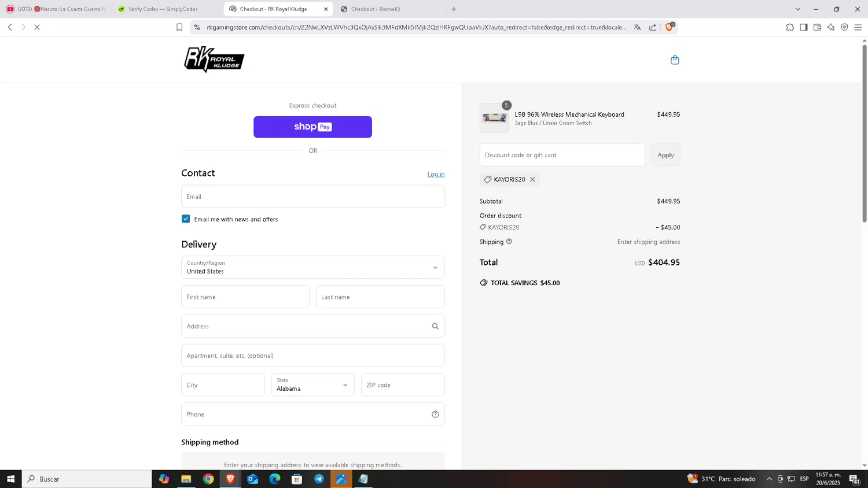
Task: Open Brave Shields lion icon
Action: 670,27
